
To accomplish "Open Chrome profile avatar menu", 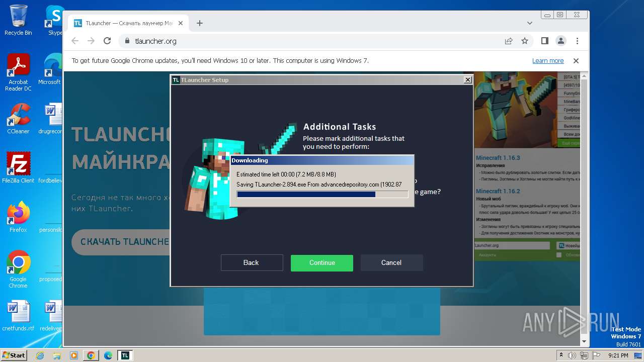I will (560, 41).
